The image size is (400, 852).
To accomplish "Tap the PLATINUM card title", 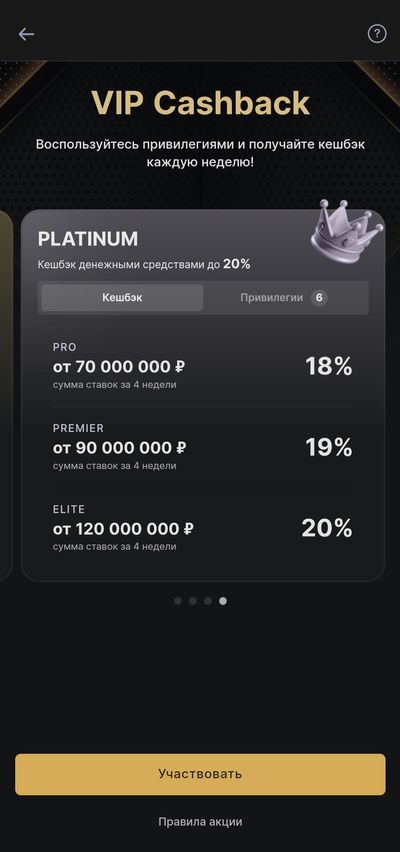I will [88, 239].
